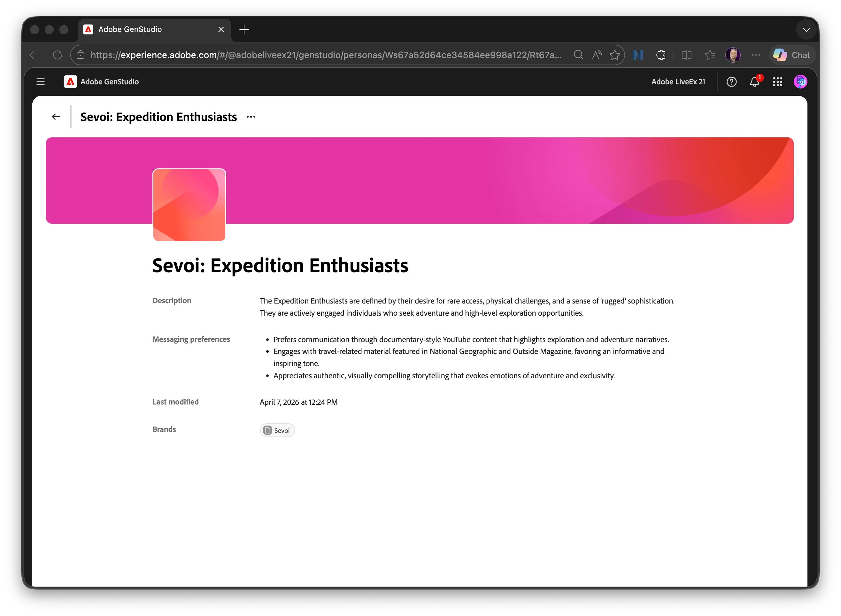Open a new browser tab
The height and width of the screenshot is (616, 841).
244,29
